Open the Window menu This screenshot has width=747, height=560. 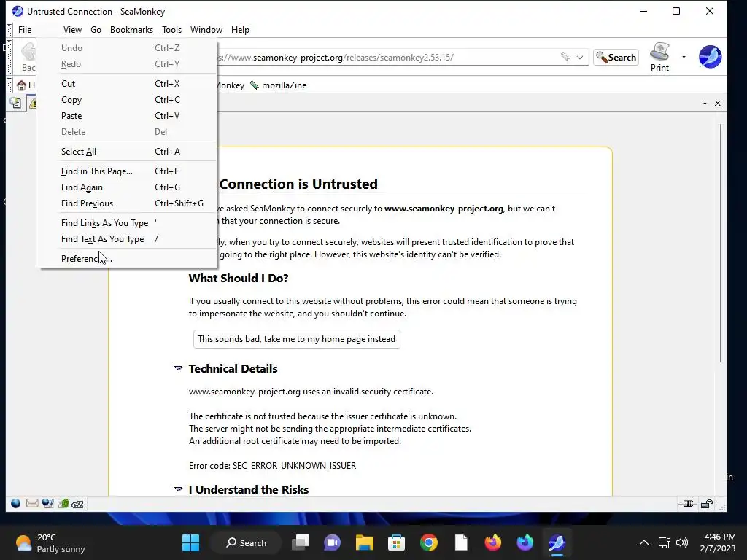(206, 29)
